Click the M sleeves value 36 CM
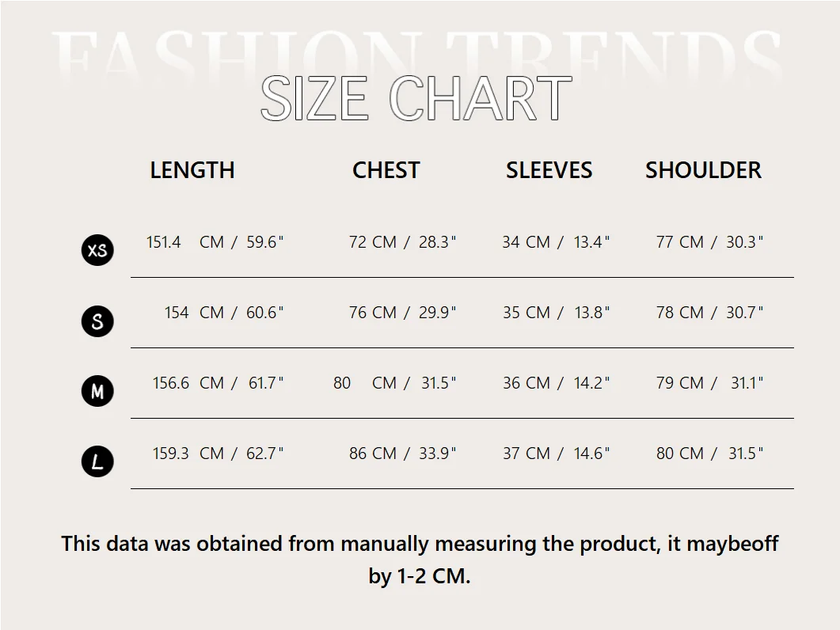 click(x=526, y=383)
